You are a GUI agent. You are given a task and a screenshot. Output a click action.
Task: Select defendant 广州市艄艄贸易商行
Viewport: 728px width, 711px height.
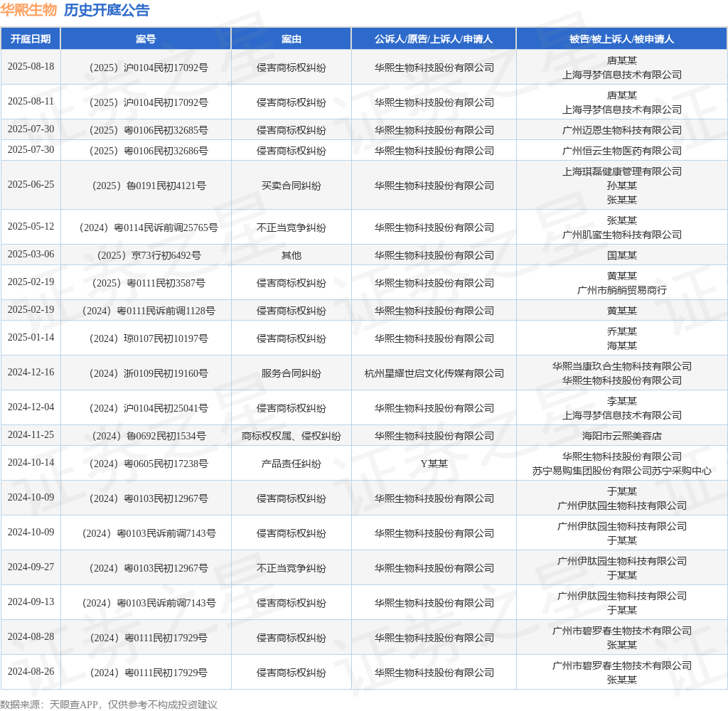pyautogui.click(x=621, y=290)
